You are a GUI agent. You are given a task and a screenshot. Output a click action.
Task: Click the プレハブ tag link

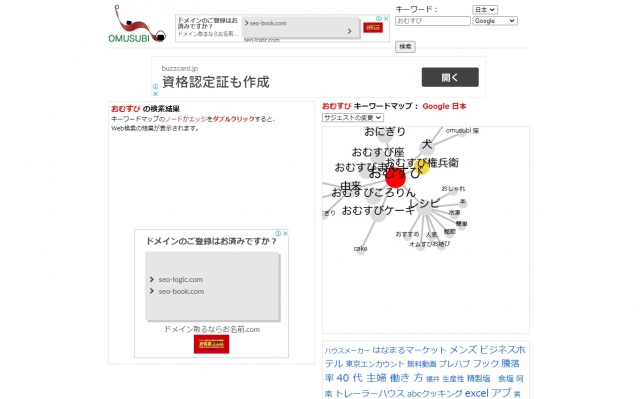(454, 364)
